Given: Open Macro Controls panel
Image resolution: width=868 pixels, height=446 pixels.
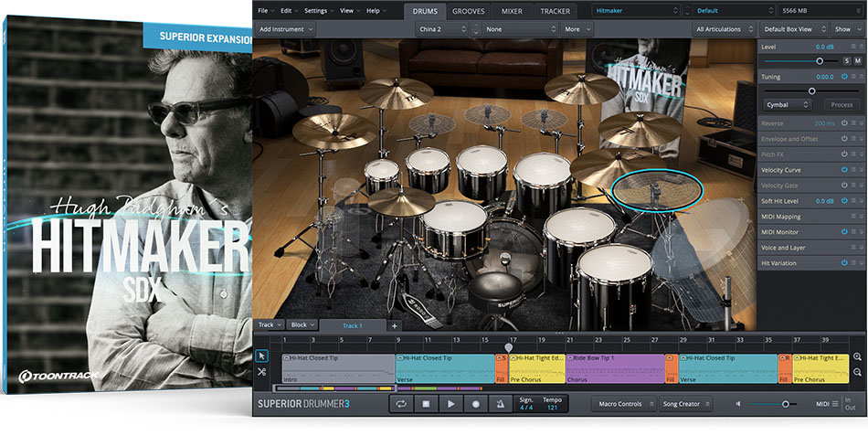Looking at the screenshot, I should (x=624, y=404).
